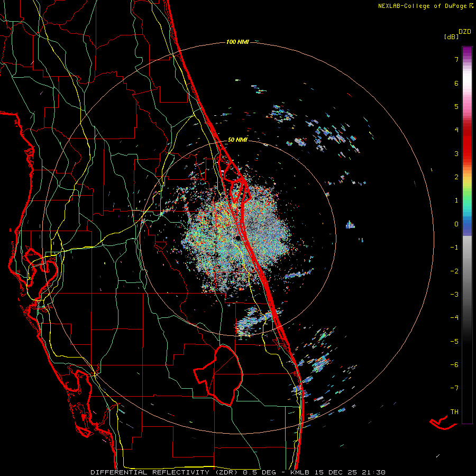Click the DIFFERENTIAL REFLECTIVITY (ZDR) caption text
The height and width of the screenshot is (476, 476).
pos(165,472)
